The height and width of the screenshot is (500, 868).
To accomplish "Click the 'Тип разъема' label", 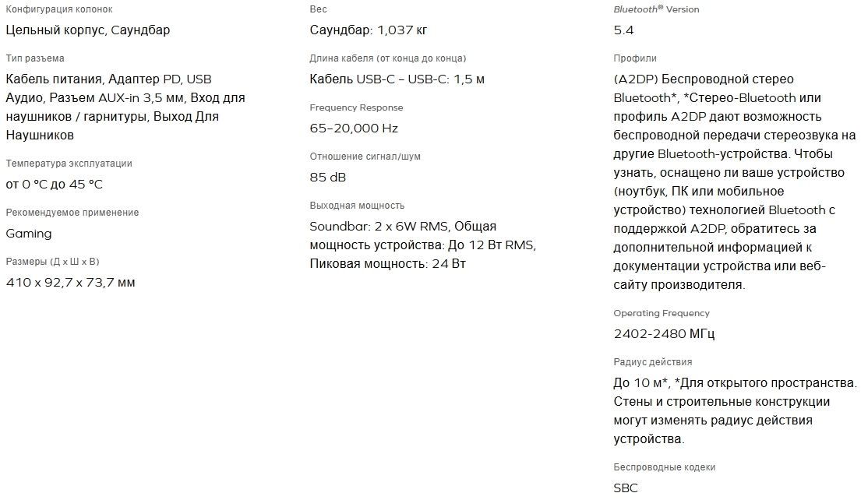I will point(35,58).
